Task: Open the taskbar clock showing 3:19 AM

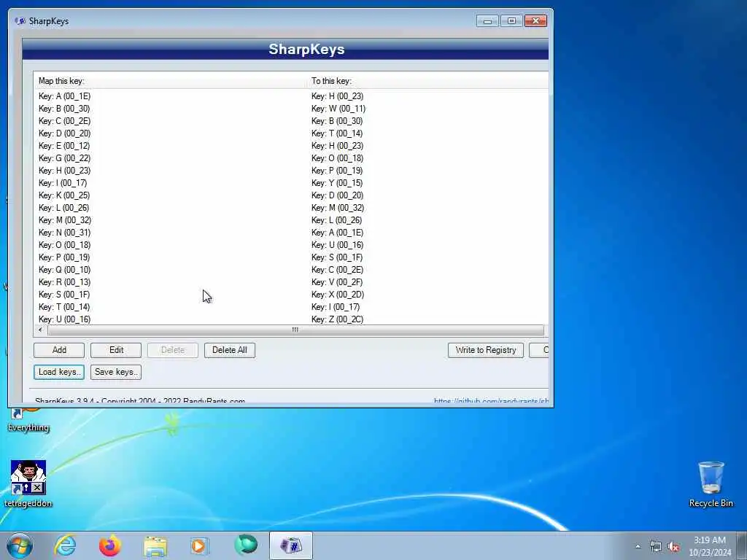Action: (710, 546)
